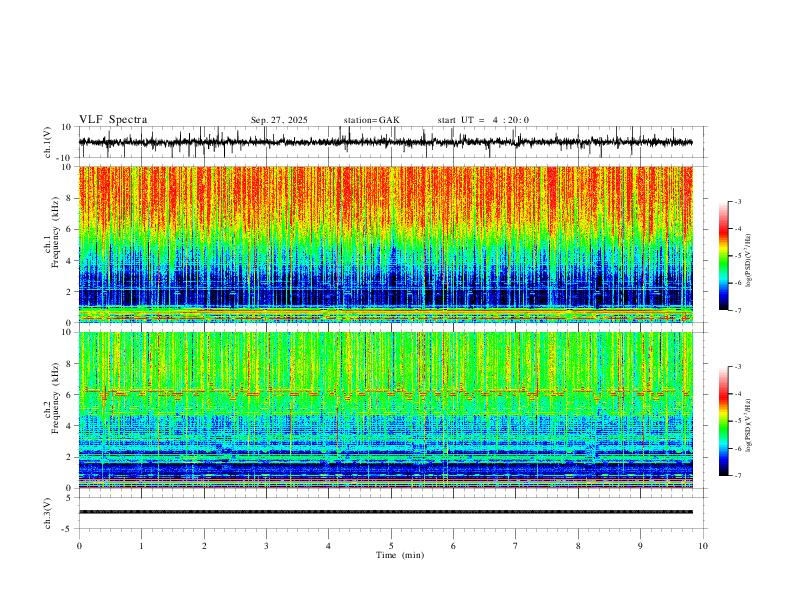Click the '-3' label on upper color scale

(738, 201)
